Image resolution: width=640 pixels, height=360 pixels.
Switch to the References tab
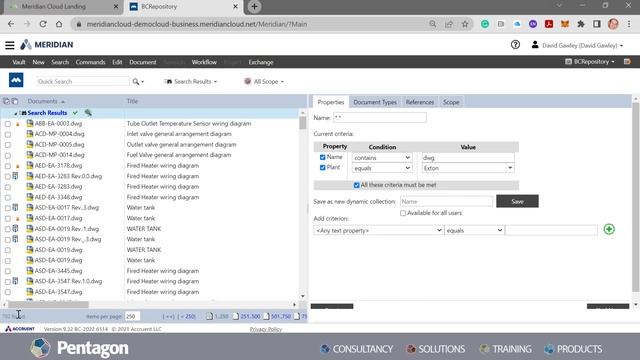click(x=420, y=102)
